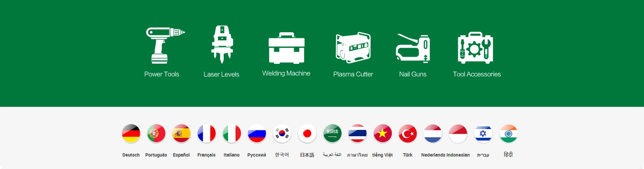Switch language using the German flag
644x169 pixels.
[x=131, y=133]
